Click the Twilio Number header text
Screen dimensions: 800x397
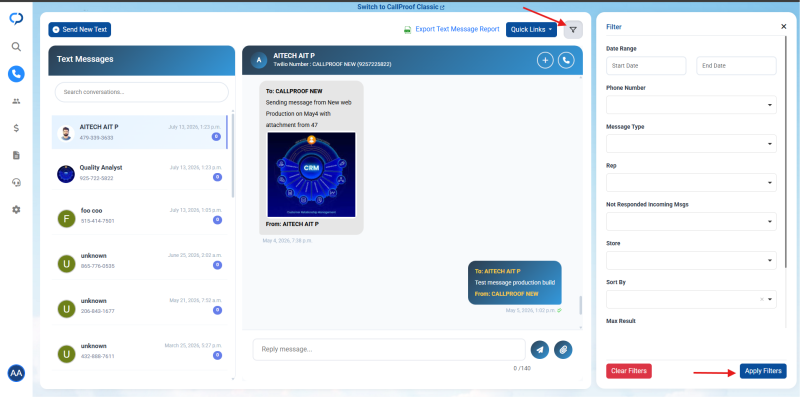pyautogui.click(x=332, y=64)
